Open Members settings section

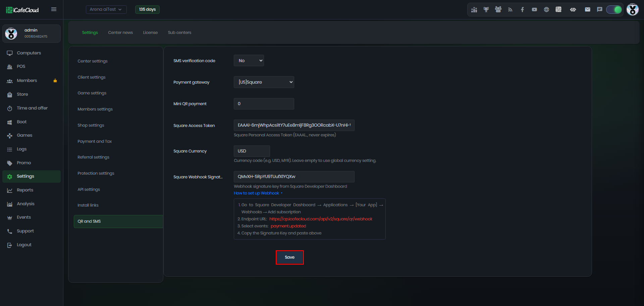pos(95,109)
